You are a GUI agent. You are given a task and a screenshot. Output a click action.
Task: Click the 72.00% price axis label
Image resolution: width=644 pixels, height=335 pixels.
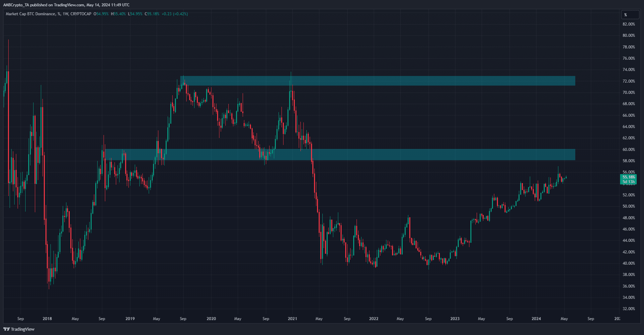coord(629,81)
